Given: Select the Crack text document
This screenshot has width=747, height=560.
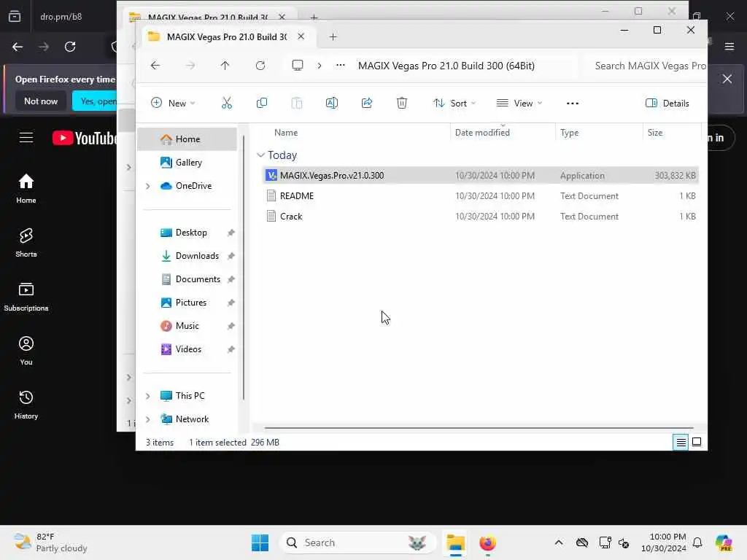Looking at the screenshot, I should pos(480,216).
